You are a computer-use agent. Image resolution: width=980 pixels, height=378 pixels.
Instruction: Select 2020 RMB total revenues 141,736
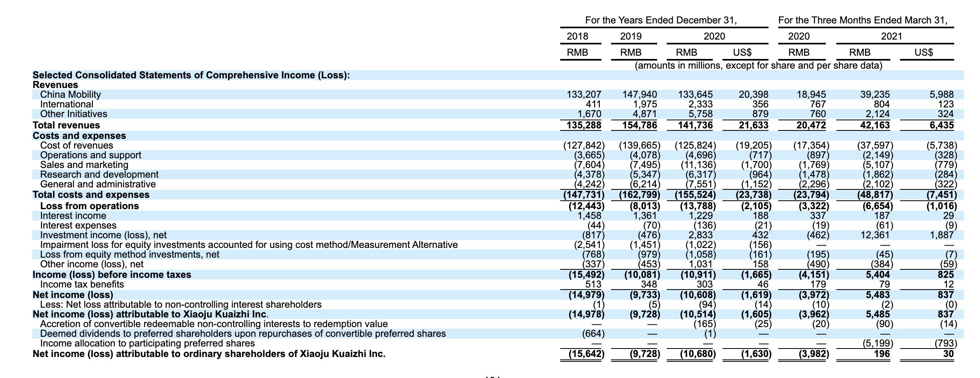point(695,125)
